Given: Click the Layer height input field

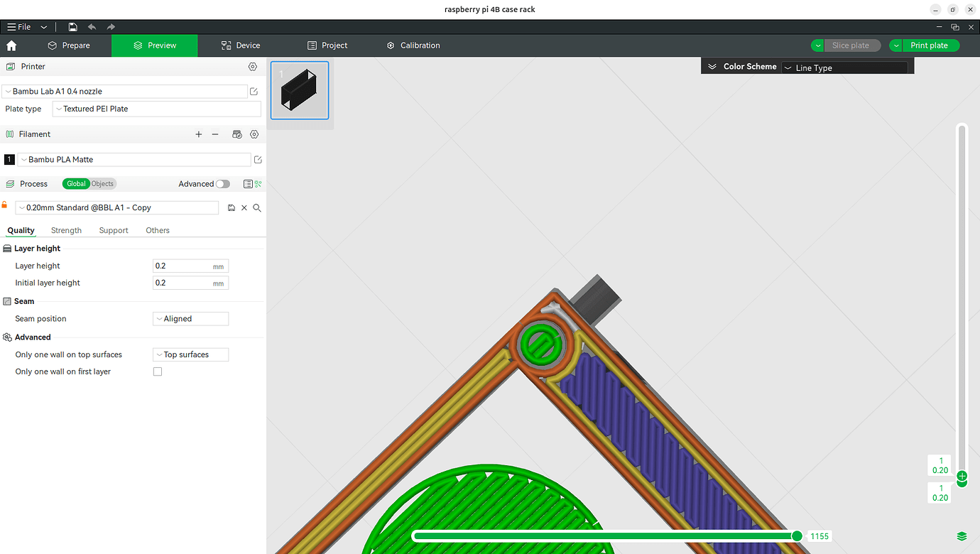Looking at the screenshot, I should (x=191, y=266).
